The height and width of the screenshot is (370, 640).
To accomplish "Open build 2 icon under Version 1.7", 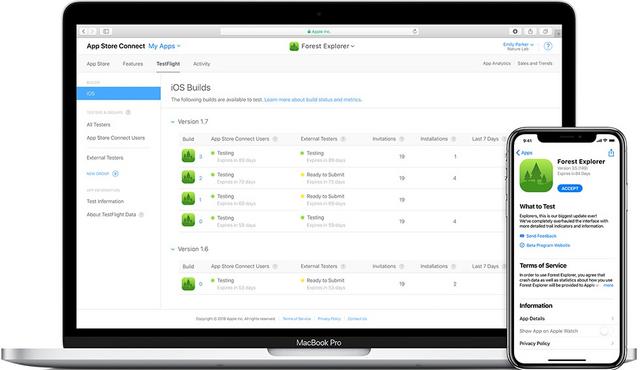I will pos(188,177).
